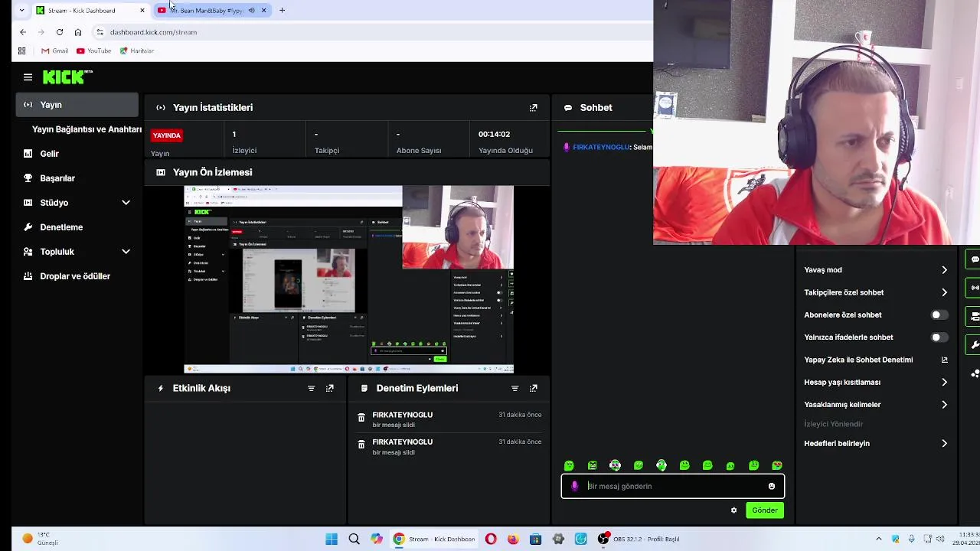Expand the Stüdyo sidebar section

[126, 203]
